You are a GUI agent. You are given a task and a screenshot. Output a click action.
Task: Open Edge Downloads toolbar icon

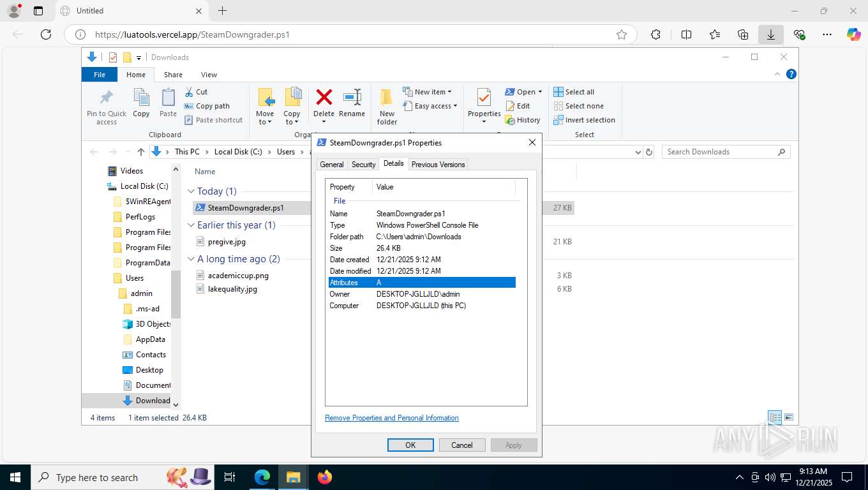(x=770, y=34)
